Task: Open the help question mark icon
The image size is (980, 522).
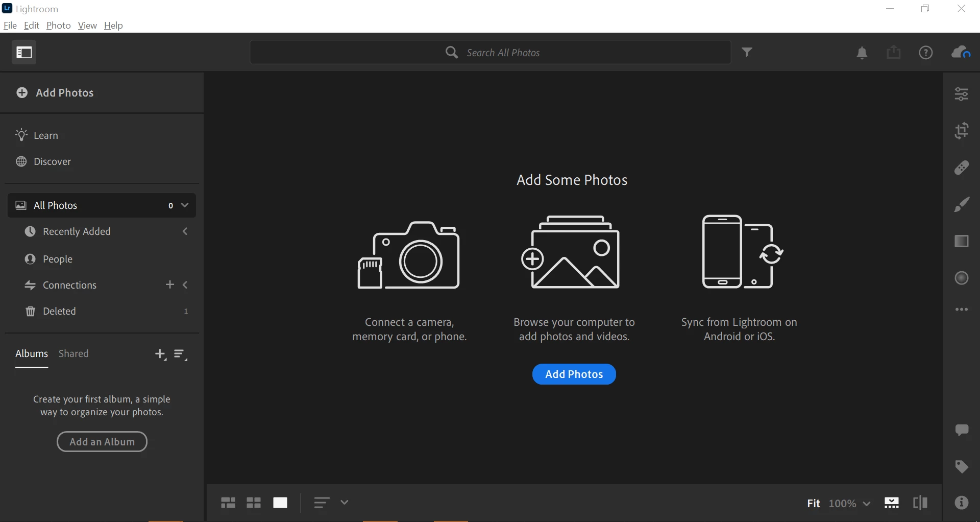Action: [926, 53]
